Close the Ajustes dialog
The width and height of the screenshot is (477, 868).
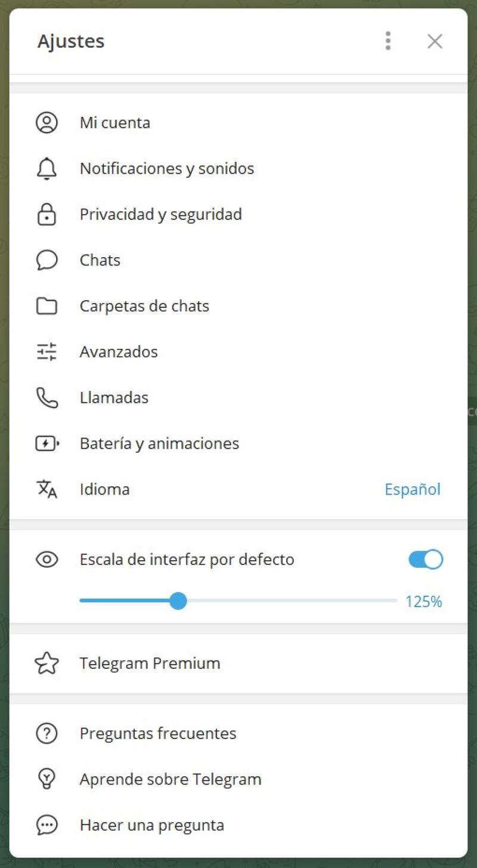pyautogui.click(x=435, y=41)
